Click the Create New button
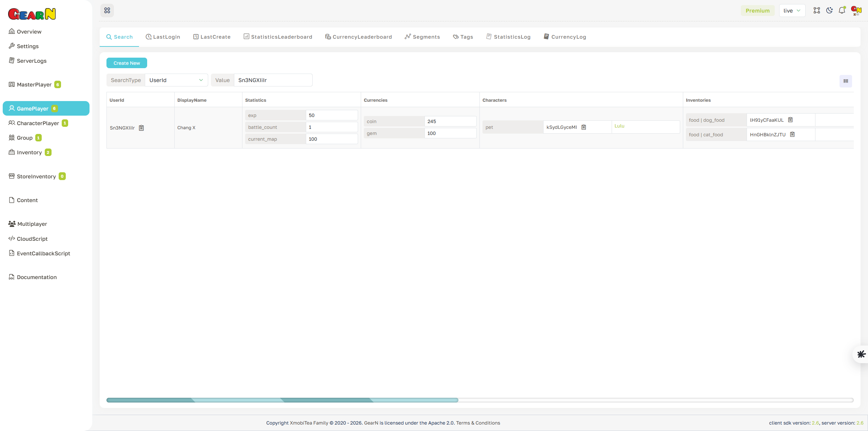 126,63
